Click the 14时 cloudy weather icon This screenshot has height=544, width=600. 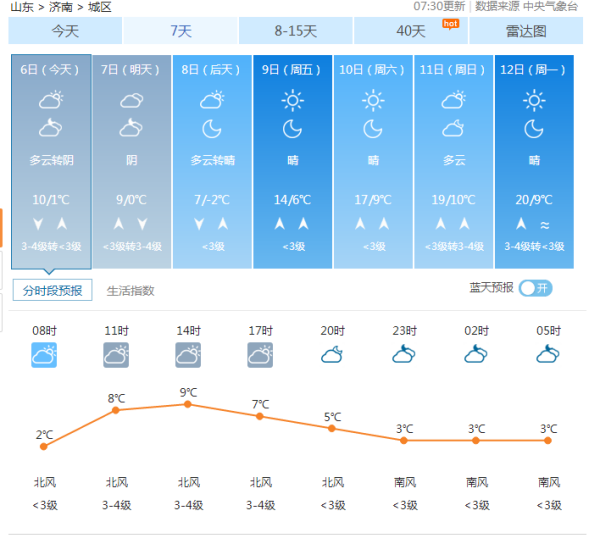click(x=188, y=355)
